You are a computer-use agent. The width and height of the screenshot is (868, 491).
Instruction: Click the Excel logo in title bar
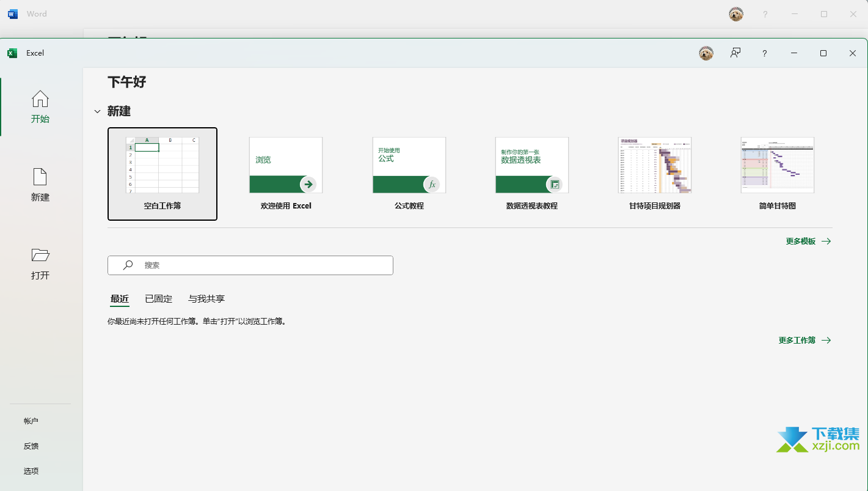coord(12,53)
